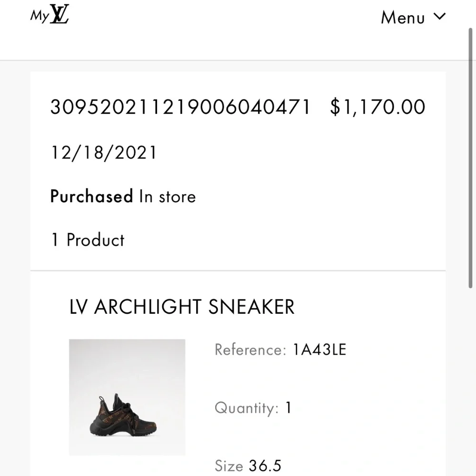This screenshot has height=476, width=476.
Task: Click the 12/18/2021 purchase date
Action: tap(103, 153)
